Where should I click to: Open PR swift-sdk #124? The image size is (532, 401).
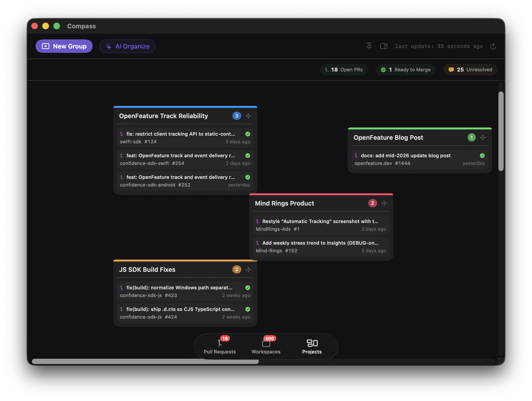click(185, 138)
